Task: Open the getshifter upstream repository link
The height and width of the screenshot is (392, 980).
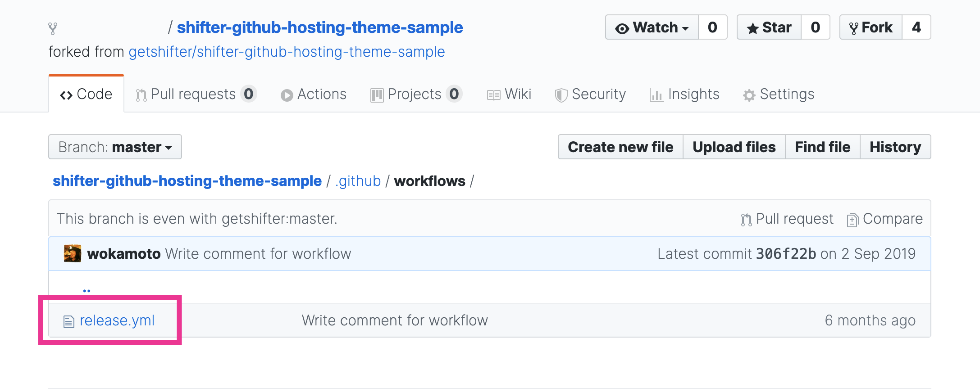Action: [287, 52]
